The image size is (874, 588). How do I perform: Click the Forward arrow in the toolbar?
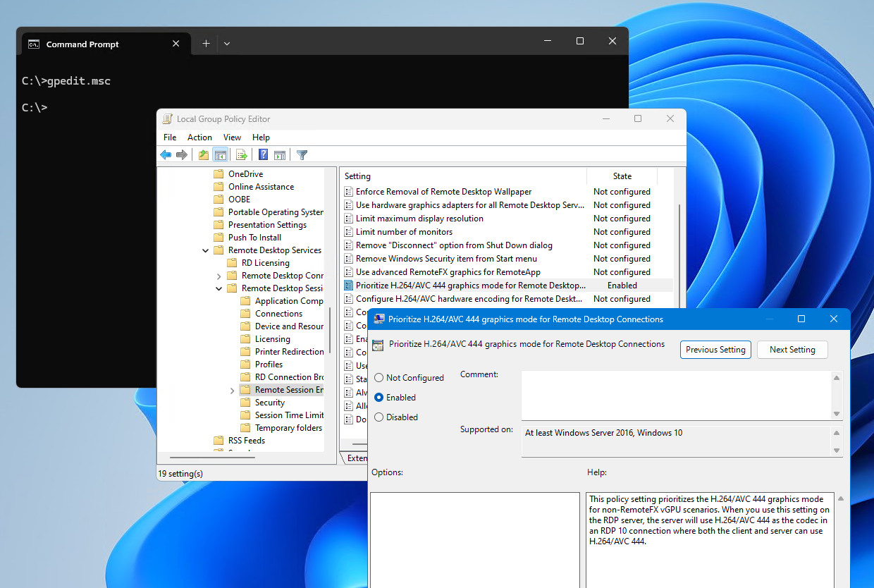tap(182, 155)
